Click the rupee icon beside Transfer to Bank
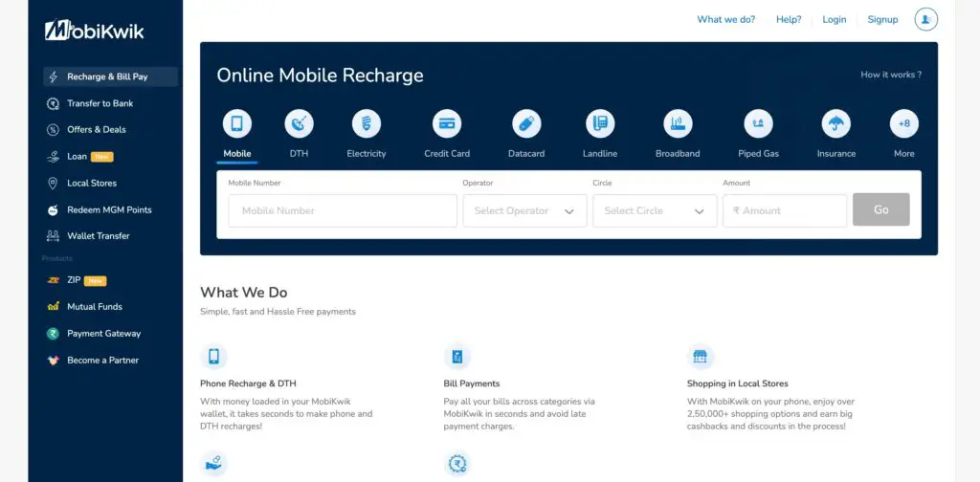Viewport: 980px width, 482px height. click(x=54, y=103)
